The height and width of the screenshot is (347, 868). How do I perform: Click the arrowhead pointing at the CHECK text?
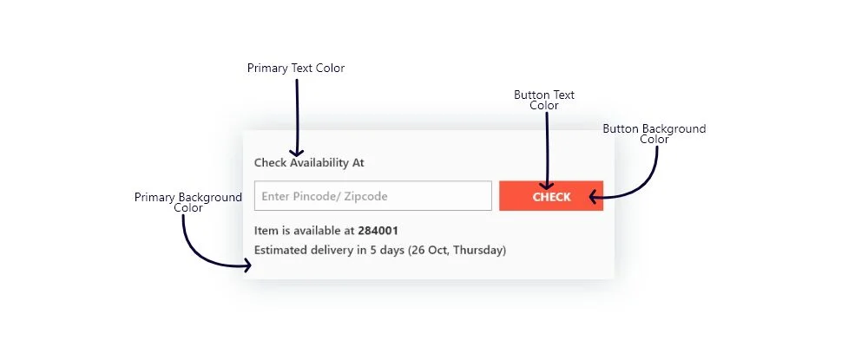pos(548,183)
